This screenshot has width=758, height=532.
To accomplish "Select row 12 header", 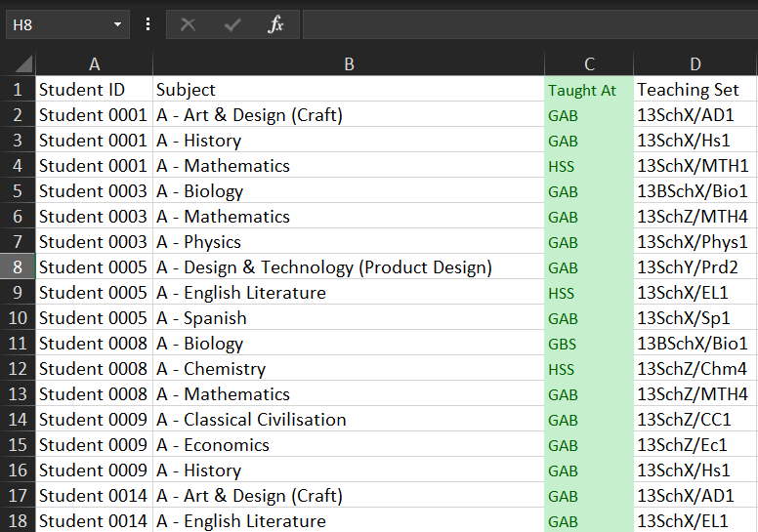I will click(x=18, y=369).
